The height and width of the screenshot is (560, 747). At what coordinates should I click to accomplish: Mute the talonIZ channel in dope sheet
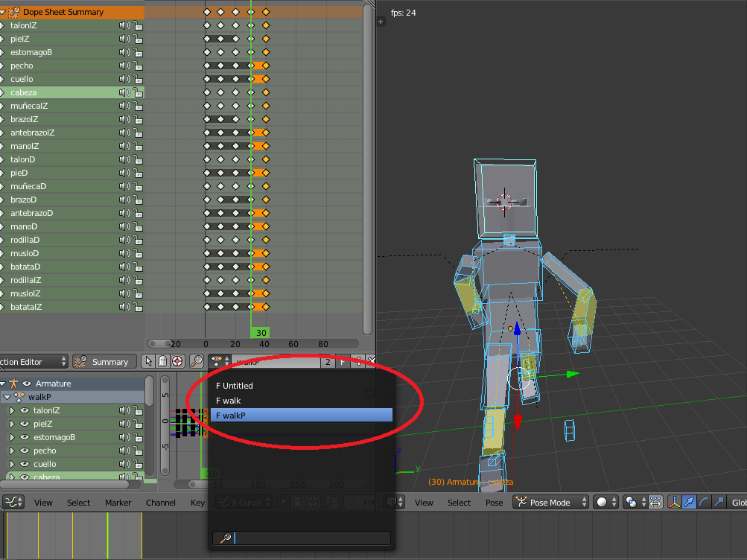click(x=124, y=26)
